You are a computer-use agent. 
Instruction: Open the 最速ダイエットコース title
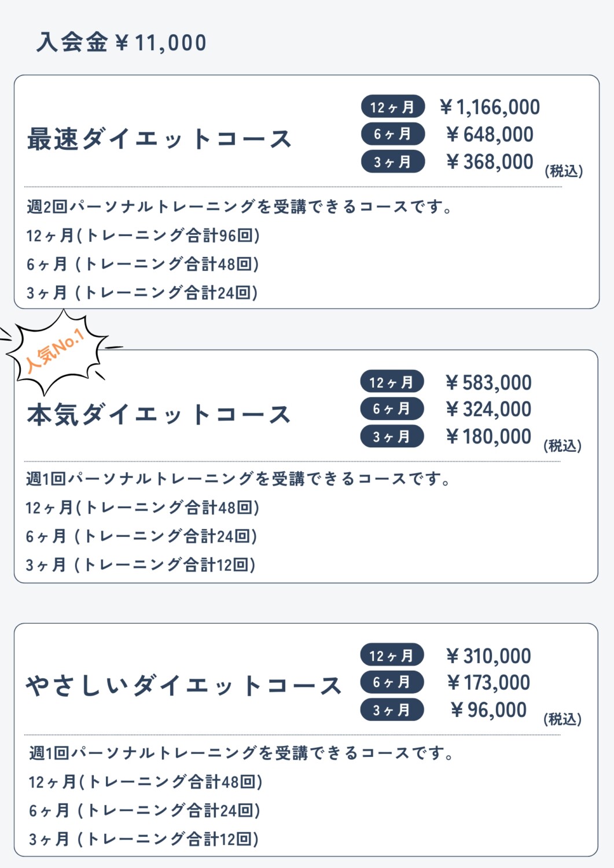[x=159, y=139]
